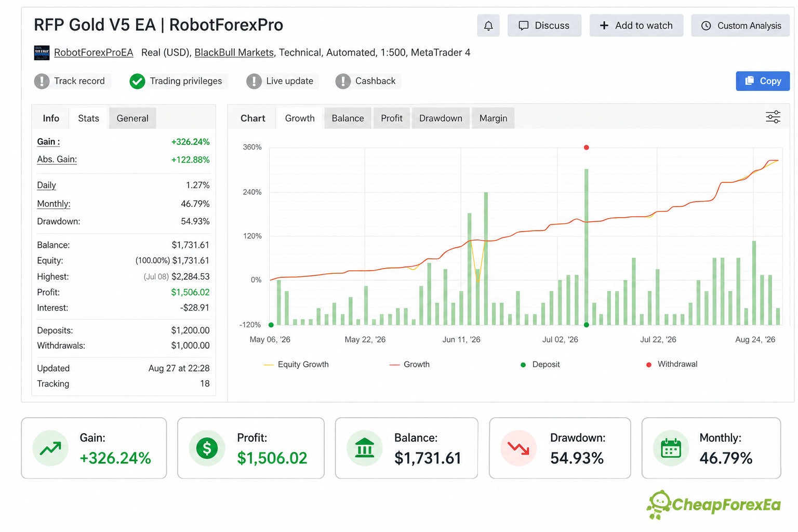Click the Daily 1.27% value
Screen dimensions: 798x532
click(198, 185)
